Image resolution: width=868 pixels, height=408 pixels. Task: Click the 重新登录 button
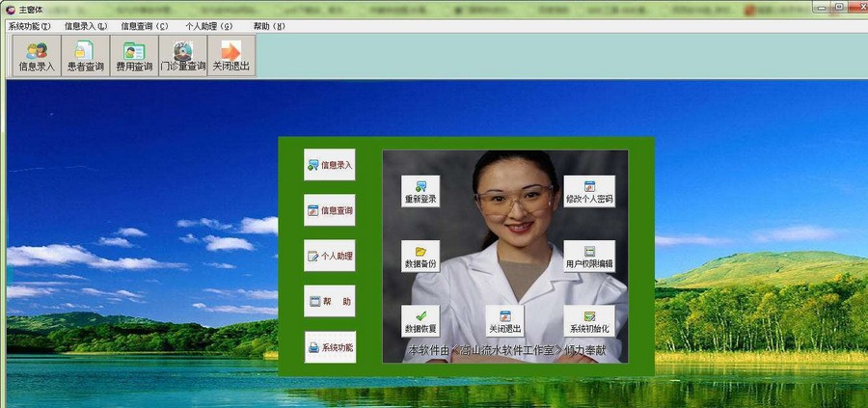point(420,192)
